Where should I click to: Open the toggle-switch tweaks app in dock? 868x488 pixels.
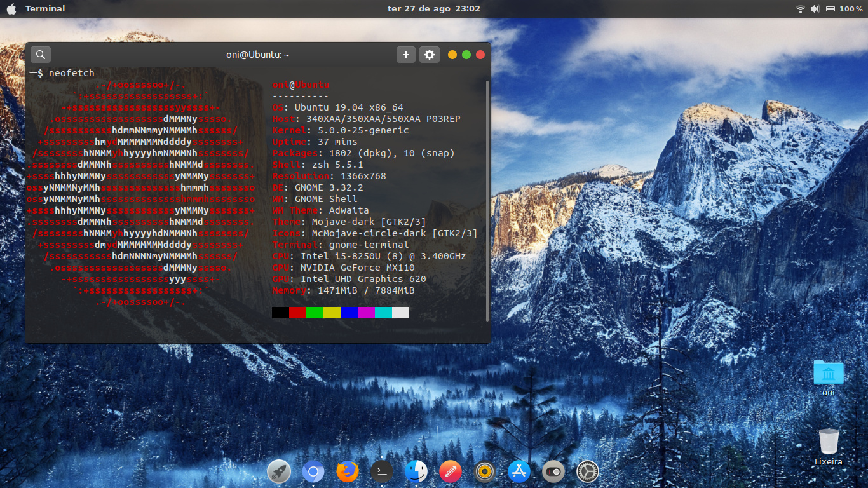coord(553,472)
